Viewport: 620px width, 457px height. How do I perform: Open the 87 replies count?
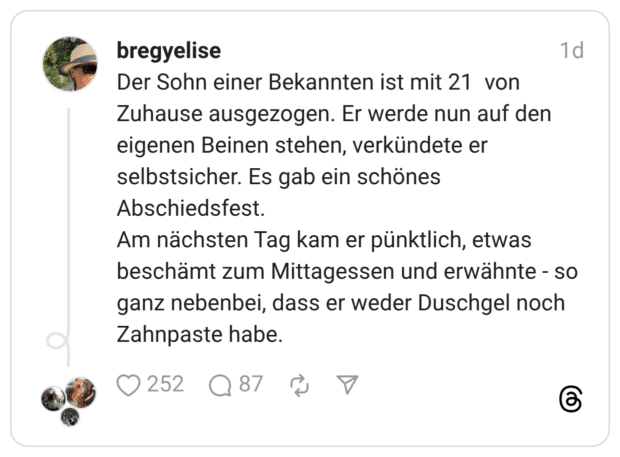(x=250, y=384)
